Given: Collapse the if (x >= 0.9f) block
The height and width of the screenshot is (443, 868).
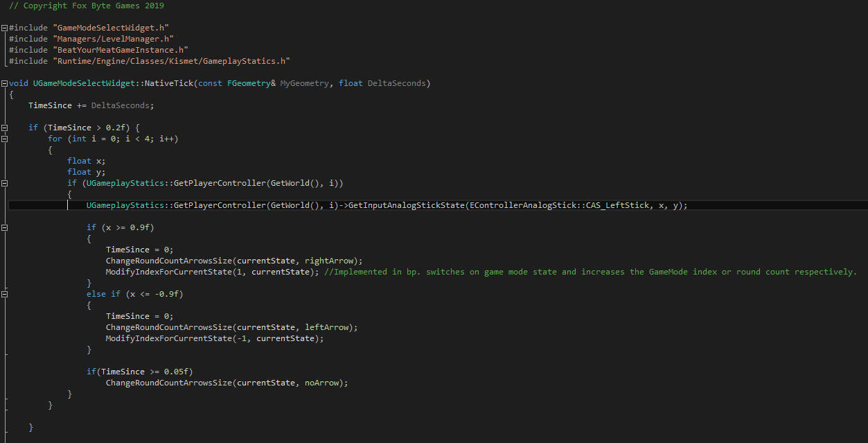Looking at the screenshot, I should pos(5,227).
